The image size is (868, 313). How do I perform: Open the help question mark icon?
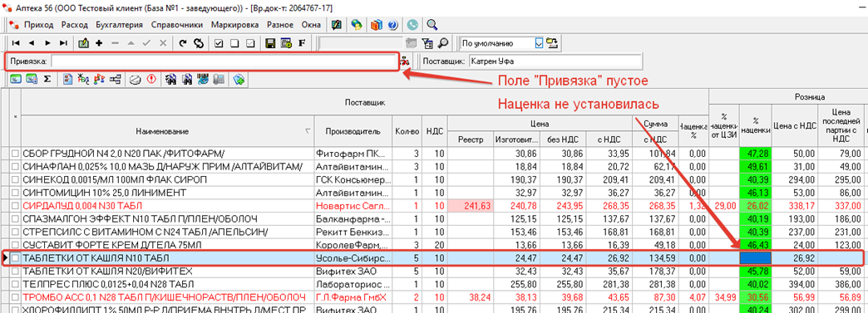point(392,25)
